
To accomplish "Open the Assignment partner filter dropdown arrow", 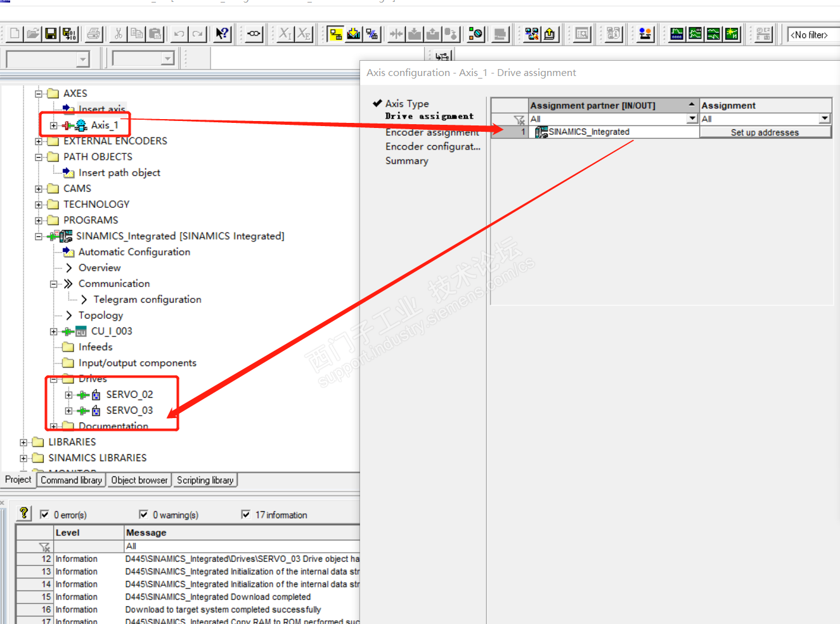I will pos(692,118).
